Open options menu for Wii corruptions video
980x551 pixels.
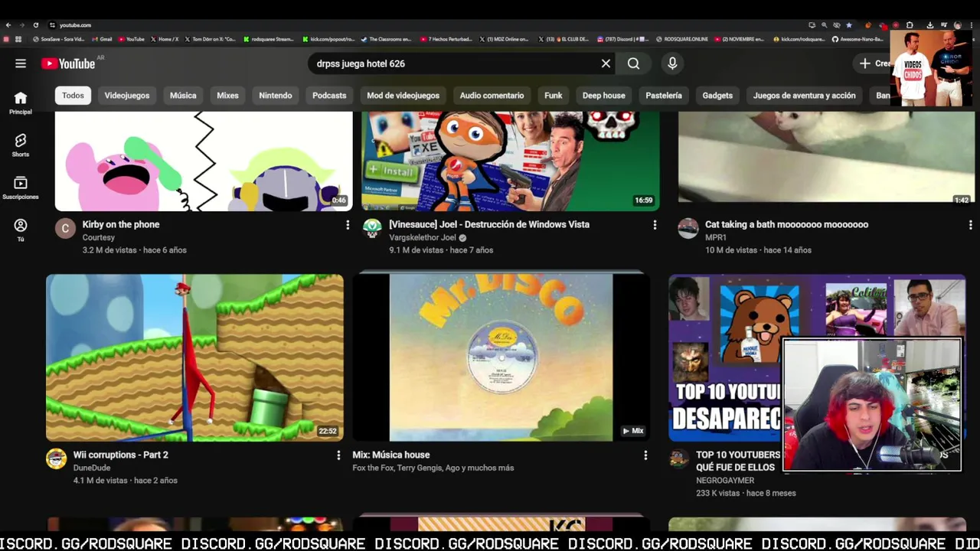tap(338, 455)
